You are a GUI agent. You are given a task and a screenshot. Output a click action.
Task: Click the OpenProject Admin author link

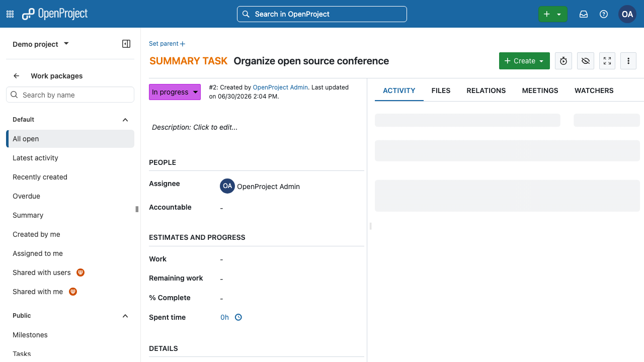click(x=280, y=87)
